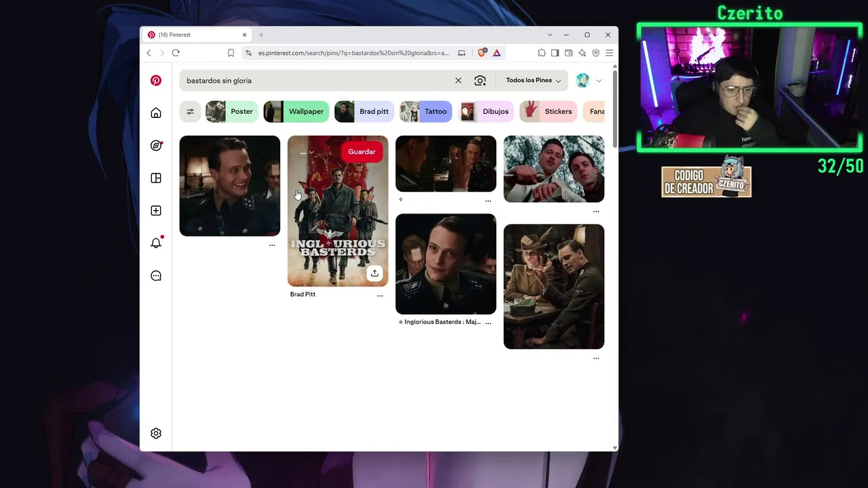Open the notifications bell
The image size is (868, 488).
point(156,243)
